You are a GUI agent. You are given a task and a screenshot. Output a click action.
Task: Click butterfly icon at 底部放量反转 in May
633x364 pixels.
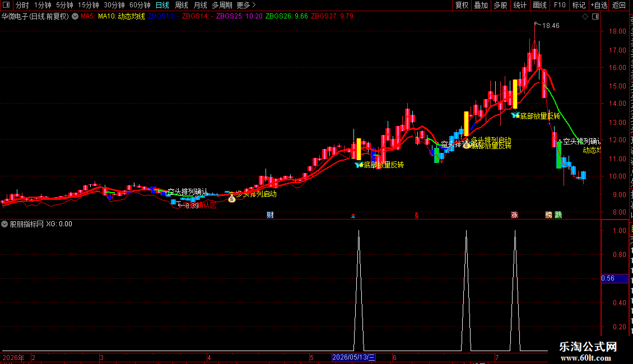[x=359, y=165]
